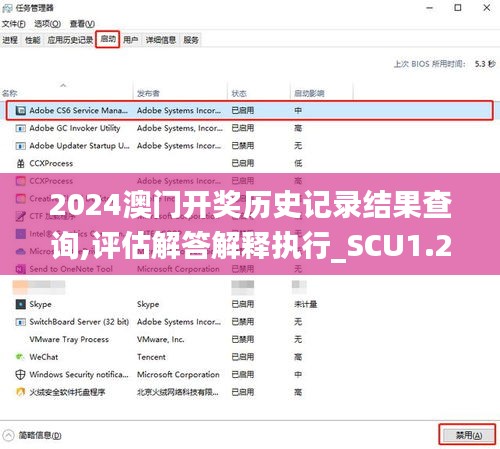Open the 选项(O) menu

tap(48, 24)
